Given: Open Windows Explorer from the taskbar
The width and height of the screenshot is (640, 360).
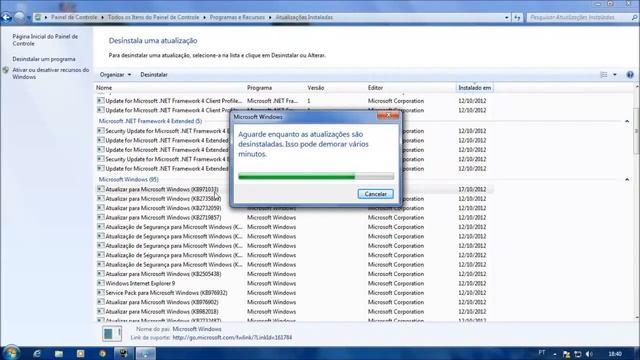Looking at the screenshot, I should point(59,353).
